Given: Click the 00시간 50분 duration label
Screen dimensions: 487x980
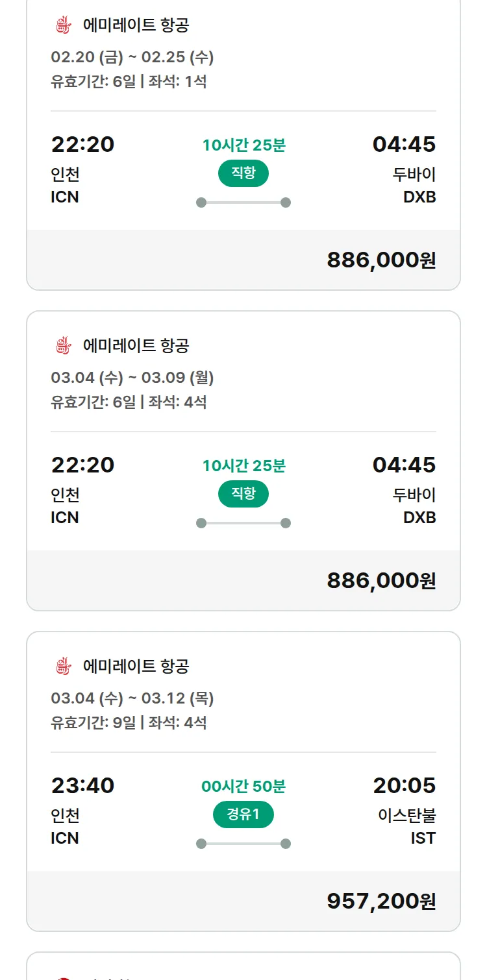Looking at the screenshot, I should coord(243,787).
